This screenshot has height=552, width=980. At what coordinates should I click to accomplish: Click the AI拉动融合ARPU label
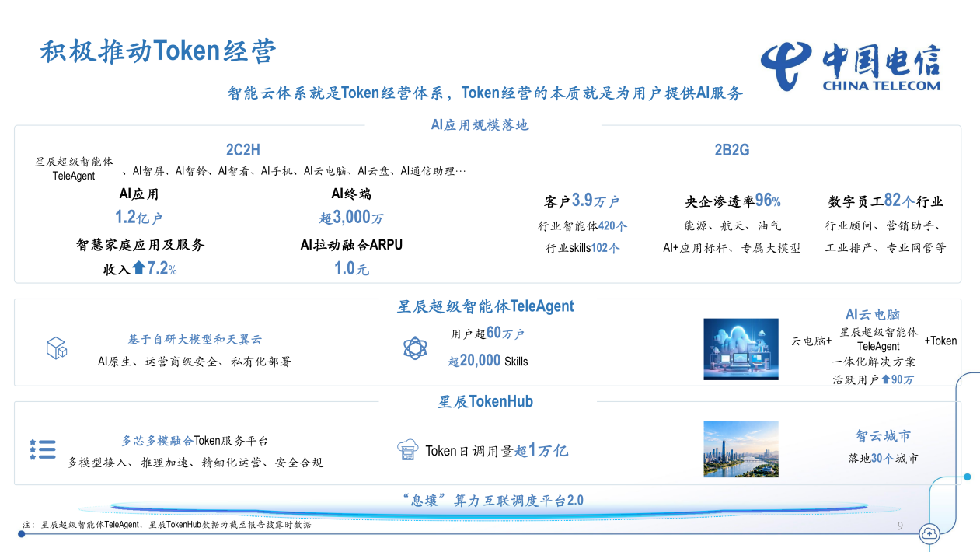(351, 245)
